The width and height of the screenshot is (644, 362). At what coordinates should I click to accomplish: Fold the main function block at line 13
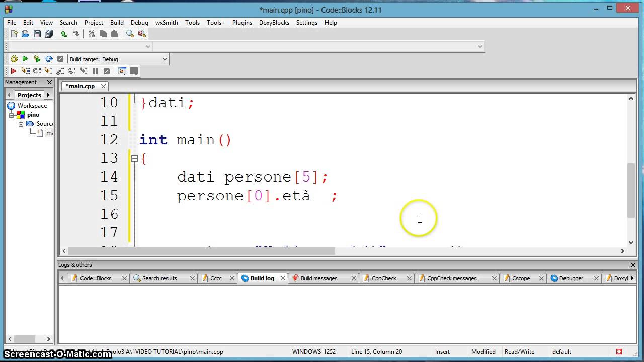134,159
